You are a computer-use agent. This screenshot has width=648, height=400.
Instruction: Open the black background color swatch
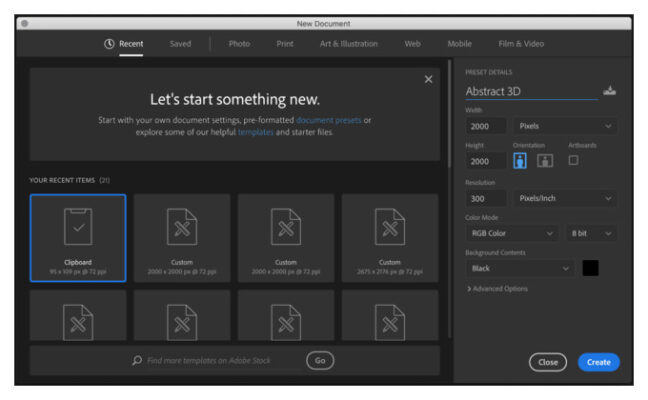[591, 268]
